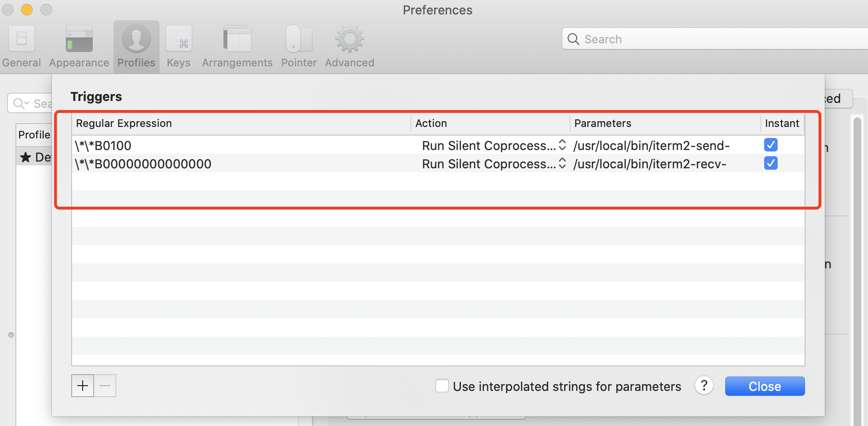Click the Instant column header
The height and width of the screenshot is (426, 868).
click(x=782, y=124)
